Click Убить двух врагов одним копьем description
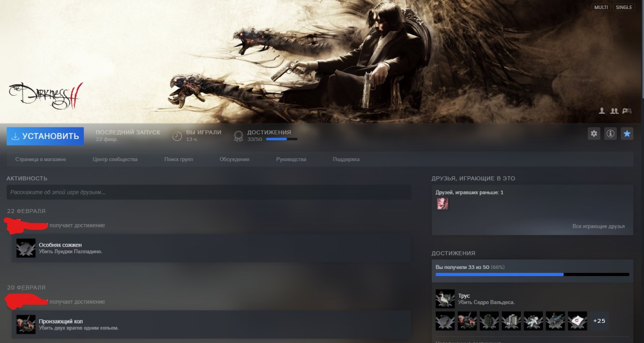The height and width of the screenshot is (343, 644). (78, 328)
